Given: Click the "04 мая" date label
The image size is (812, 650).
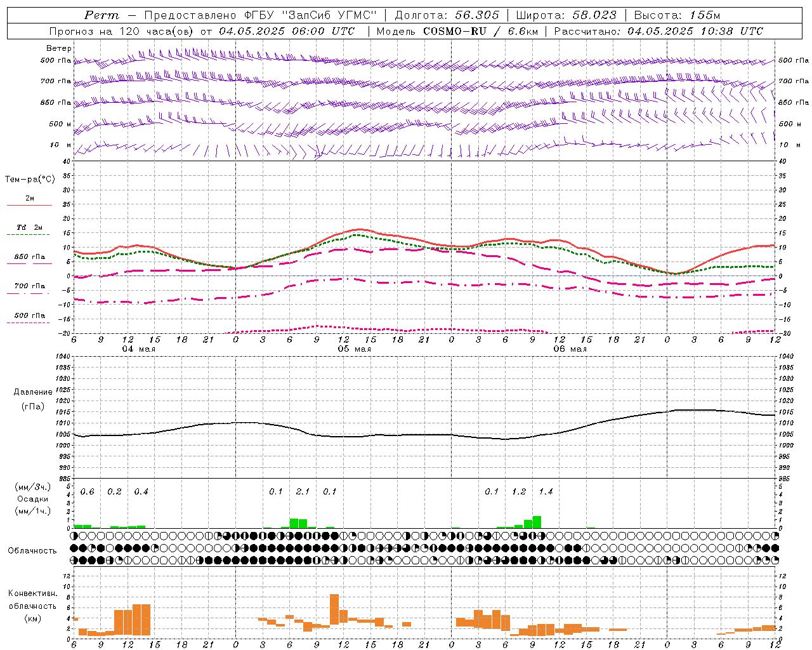Looking at the screenshot, I should (x=138, y=349).
